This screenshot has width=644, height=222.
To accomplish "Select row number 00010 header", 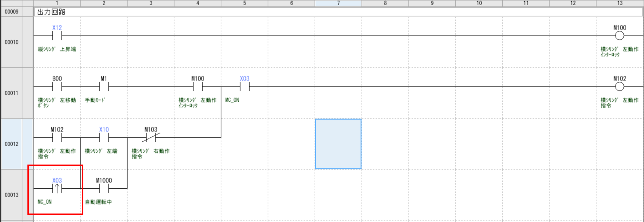I will [x=12, y=42].
